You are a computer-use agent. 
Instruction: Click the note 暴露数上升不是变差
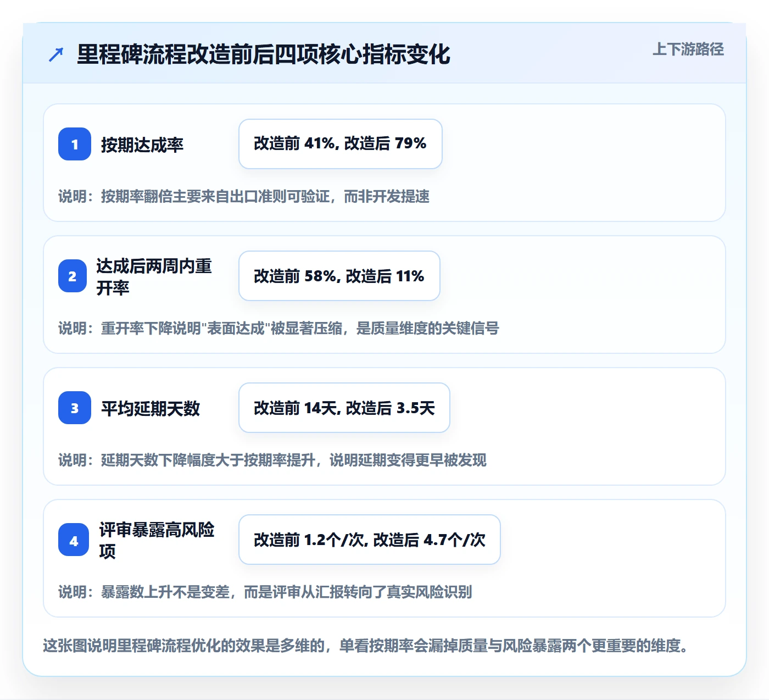pos(265,592)
